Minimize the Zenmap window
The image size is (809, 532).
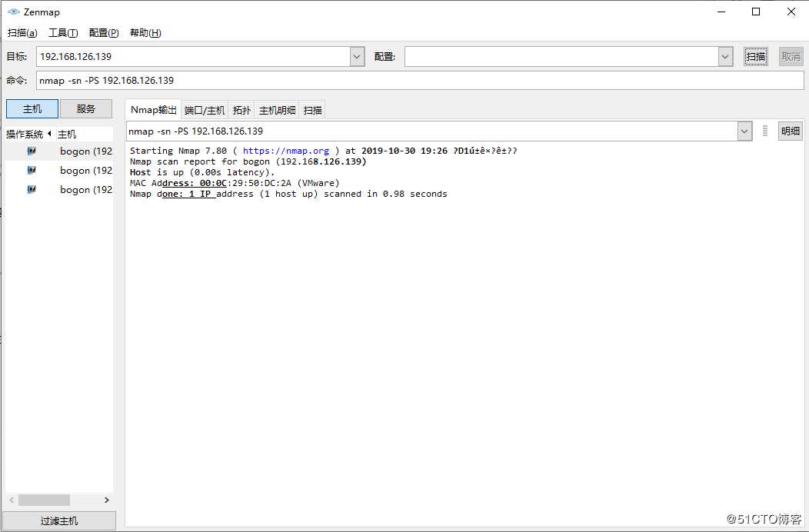(721, 12)
